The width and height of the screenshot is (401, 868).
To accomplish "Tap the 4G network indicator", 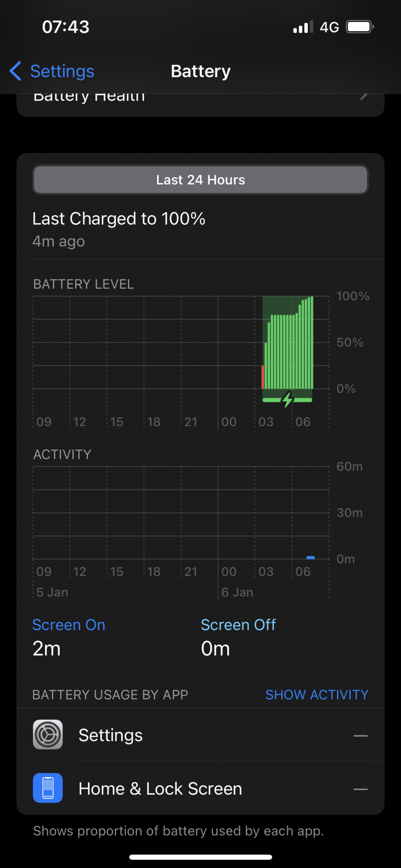I will (329, 27).
